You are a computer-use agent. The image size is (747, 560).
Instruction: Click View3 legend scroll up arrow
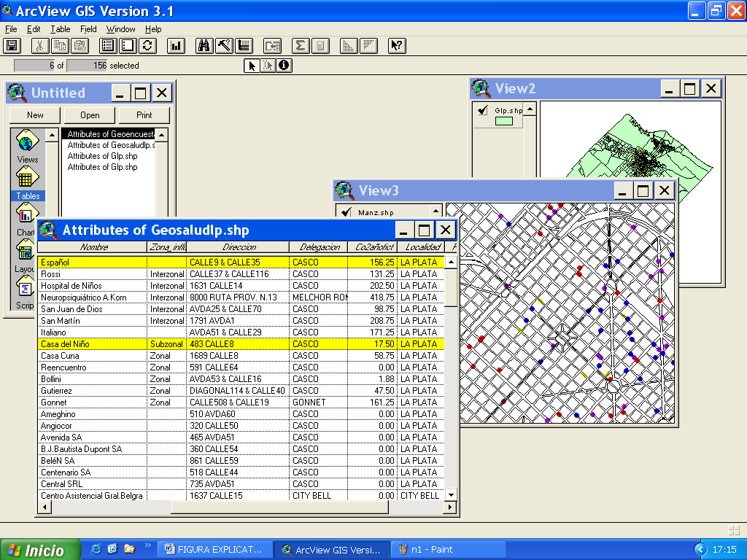pyautogui.click(x=436, y=211)
